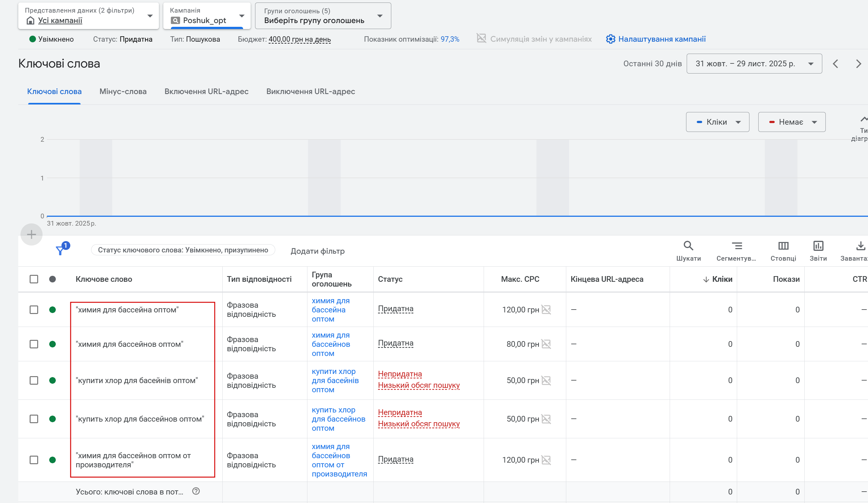The height and width of the screenshot is (503, 868).
Task: Click the Шукати search icon
Action: point(688,246)
